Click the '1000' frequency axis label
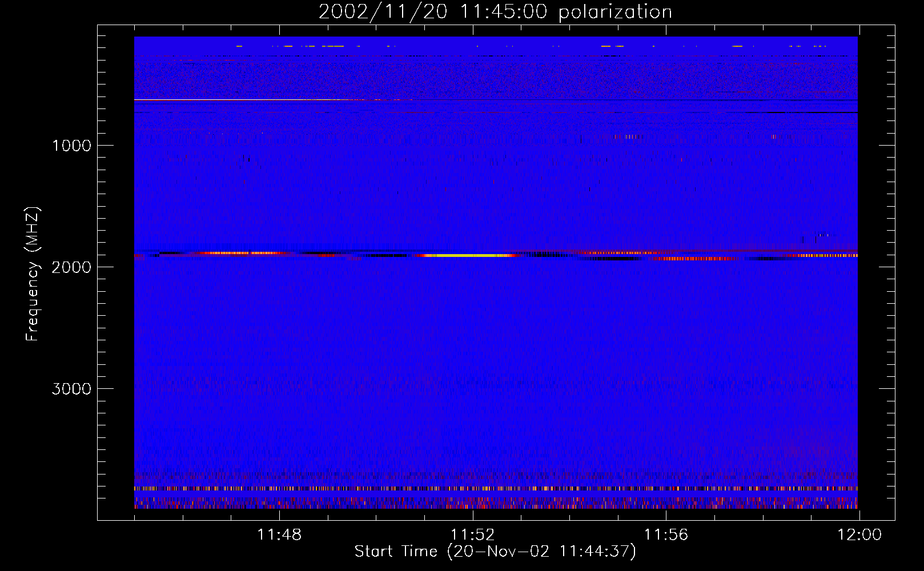The image size is (924, 571). (71, 146)
